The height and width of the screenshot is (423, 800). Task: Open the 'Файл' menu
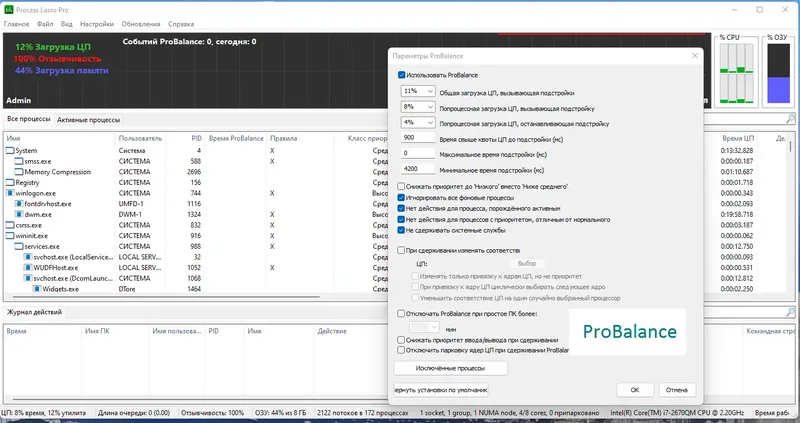click(x=45, y=24)
